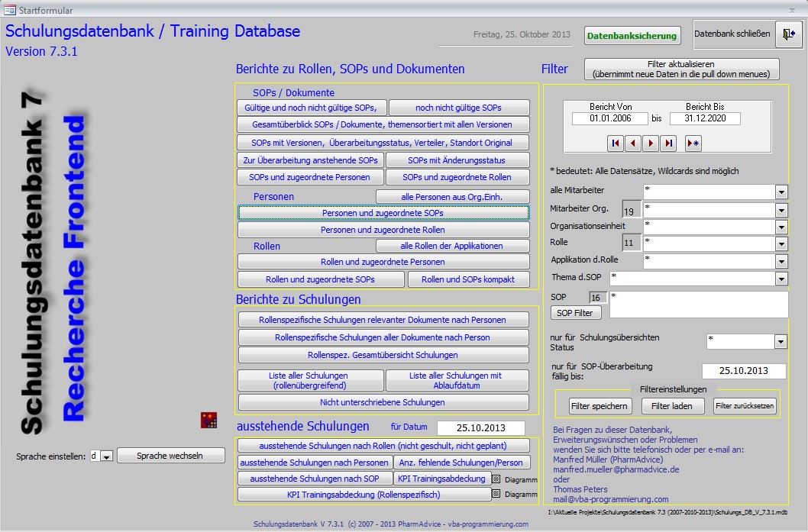Open report Personen und zugeordnete Rollen
808x532 pixels.
pos(383,230)
